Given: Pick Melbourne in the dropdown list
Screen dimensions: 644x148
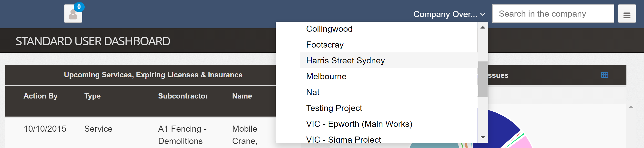Looking at the screenshot, I should 326,76.
